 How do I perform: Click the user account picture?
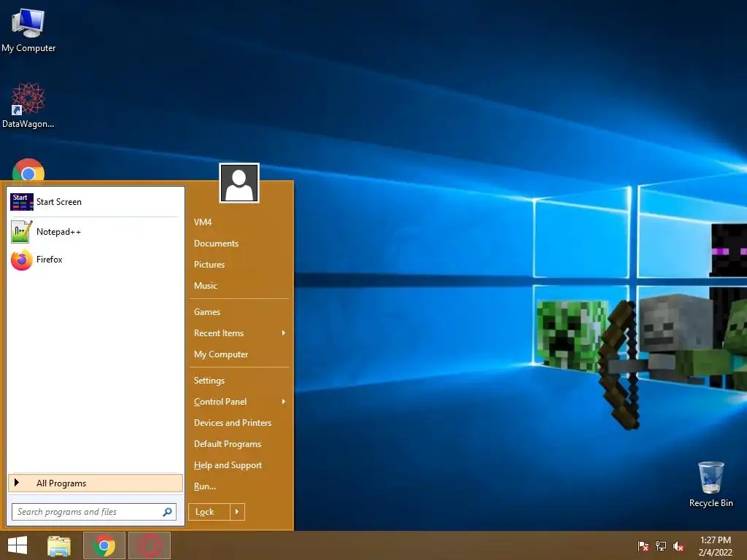click(239, 183)
